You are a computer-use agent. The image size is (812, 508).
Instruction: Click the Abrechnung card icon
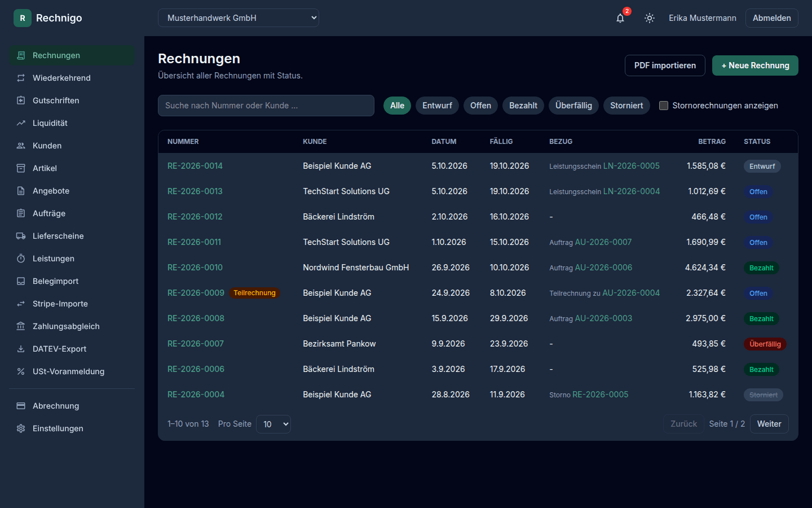pos(21,406)
